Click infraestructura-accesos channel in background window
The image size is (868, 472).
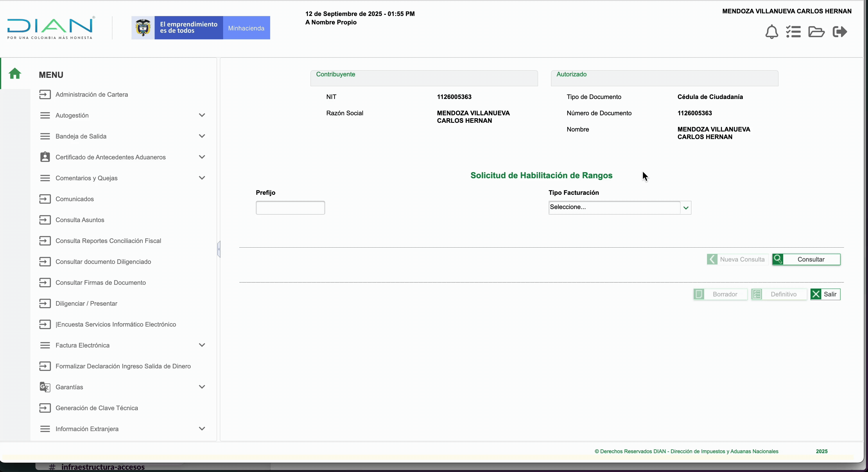click(x=103, y=467)
